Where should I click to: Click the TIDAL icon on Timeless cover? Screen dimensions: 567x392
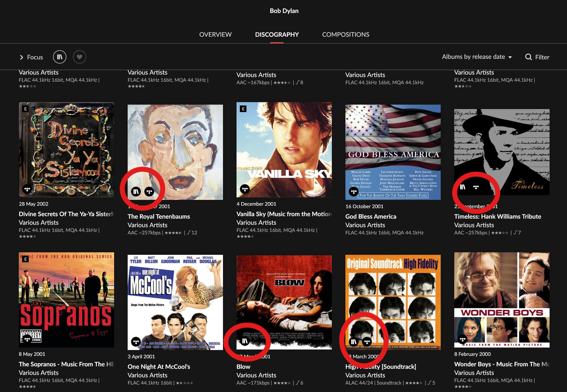pos(476,187)
